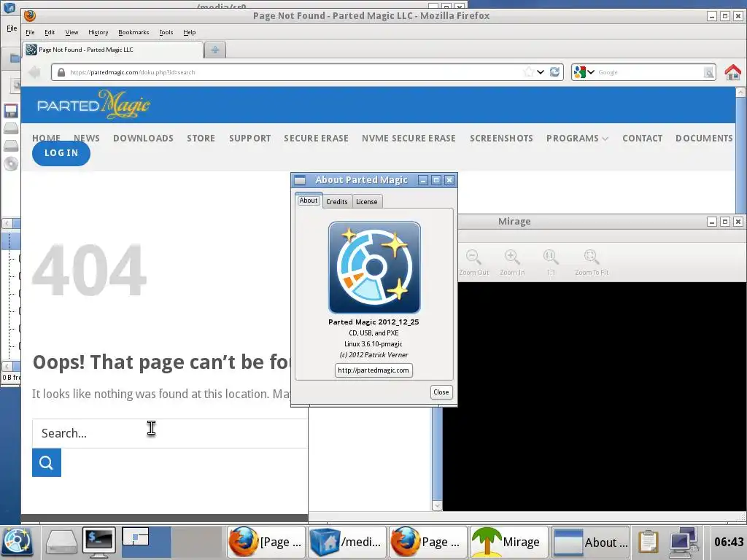Open the STORE navigation link
The height and width of the screenshot is (560, 747).
pyautogui.click(x=201, y=138)
